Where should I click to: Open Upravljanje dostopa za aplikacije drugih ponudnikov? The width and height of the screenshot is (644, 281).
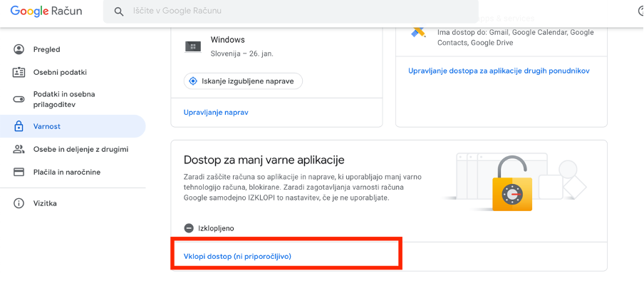(x=499, y=71)
